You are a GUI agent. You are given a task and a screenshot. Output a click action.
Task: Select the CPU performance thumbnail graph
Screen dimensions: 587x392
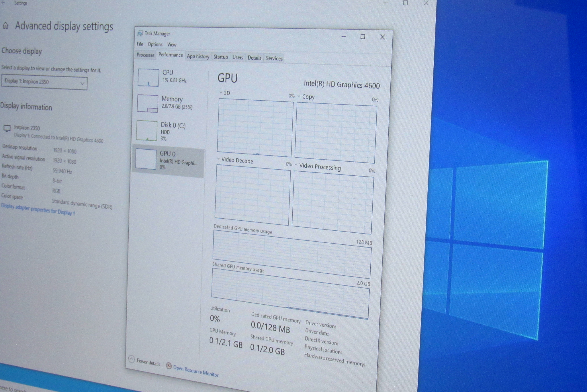(x=148, y=78)
